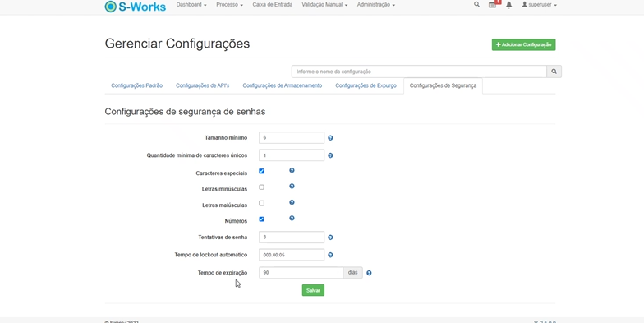Switch to Configurações Padrão tab
Image resolution: width=644 pixels, height=323 pixels.
[x=136, y=85]
